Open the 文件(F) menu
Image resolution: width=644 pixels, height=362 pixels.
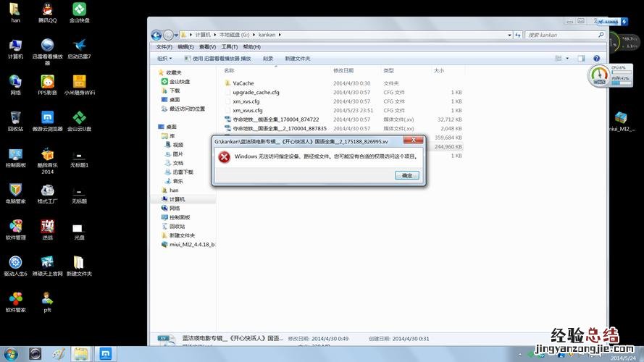164,47
